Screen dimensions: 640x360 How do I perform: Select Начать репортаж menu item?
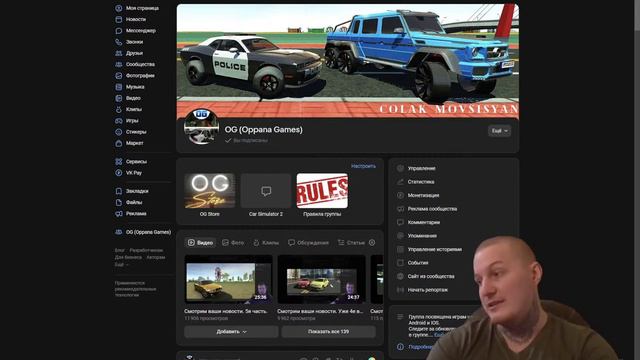tap(427, 290)
